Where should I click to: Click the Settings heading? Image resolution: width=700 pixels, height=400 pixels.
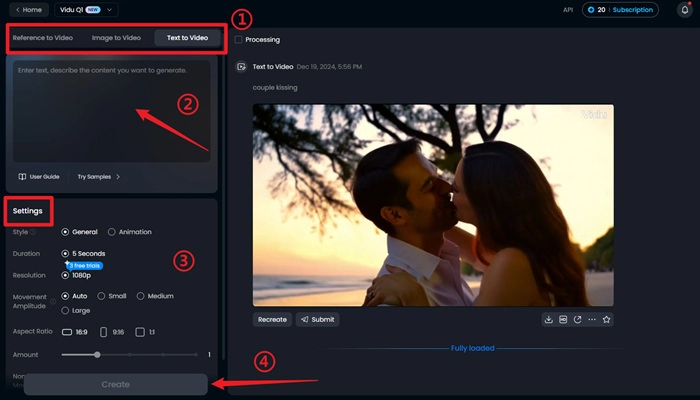click(x=28, y=211)
